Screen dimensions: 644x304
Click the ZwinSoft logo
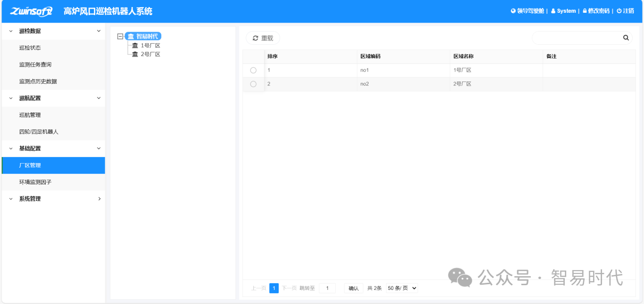click(x=31, y=11)
